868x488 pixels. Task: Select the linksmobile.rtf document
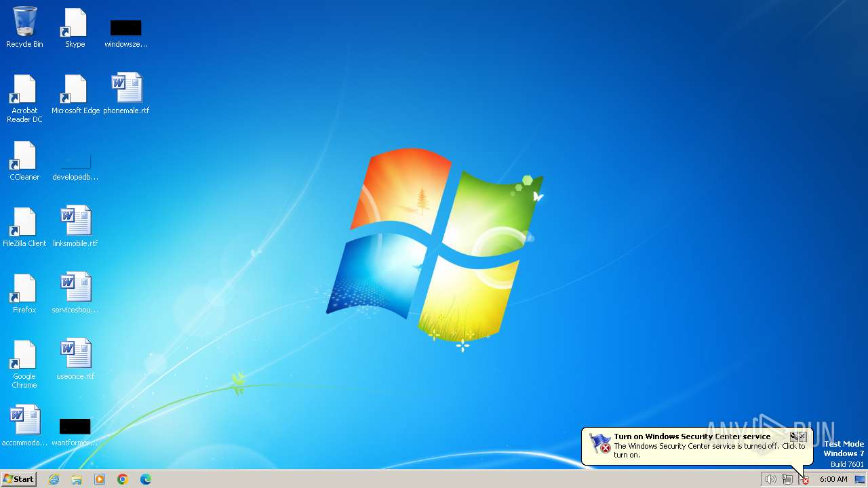click(x=75, y=227)
